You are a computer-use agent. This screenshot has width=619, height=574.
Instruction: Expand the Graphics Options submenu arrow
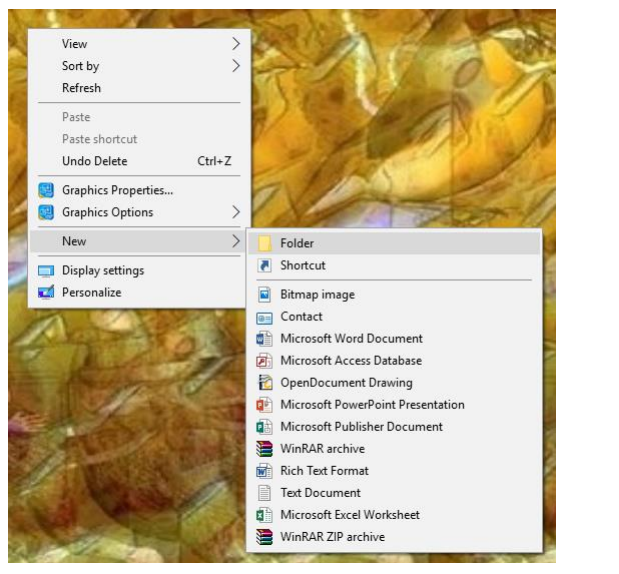(236, 212)
